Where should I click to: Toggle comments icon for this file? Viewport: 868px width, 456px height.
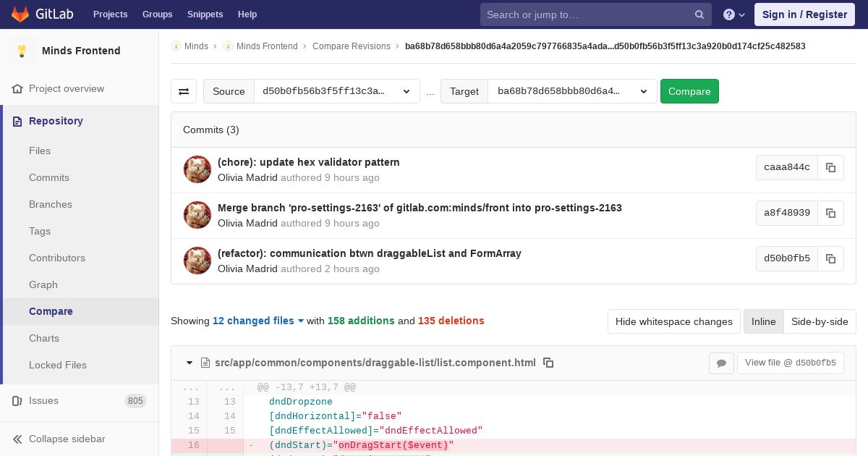721,363
